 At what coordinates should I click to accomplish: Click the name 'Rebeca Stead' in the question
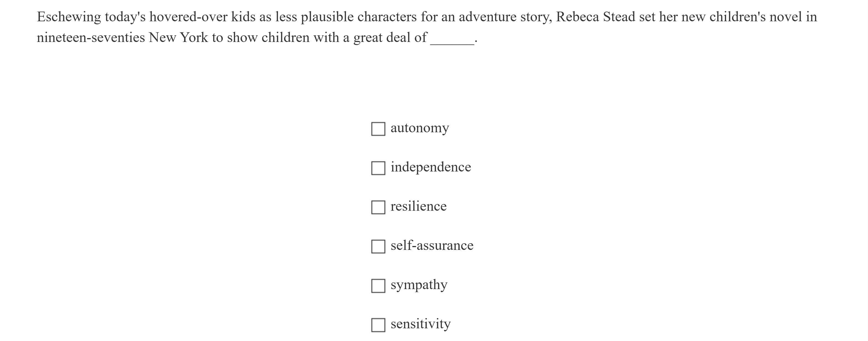[595, 17]
